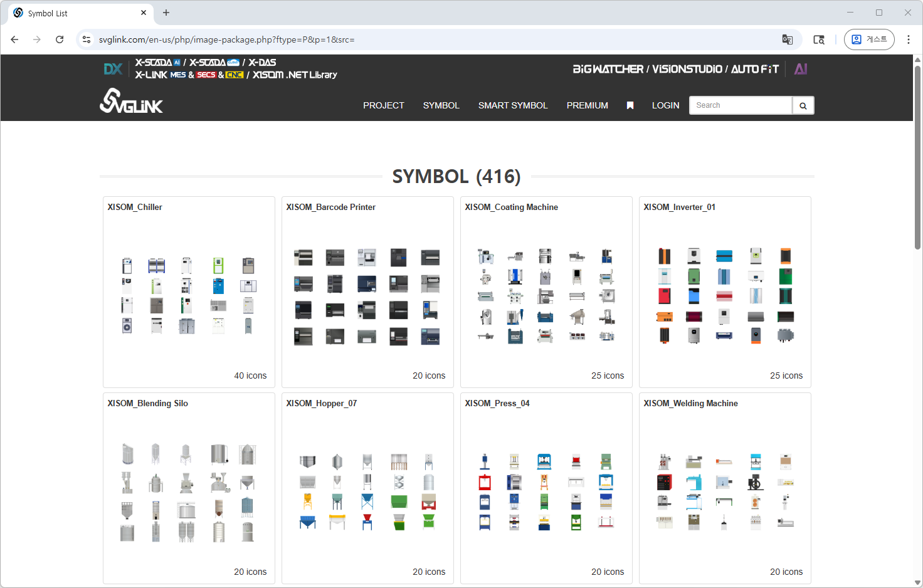Click the DX logo icon

click(113, 69)
